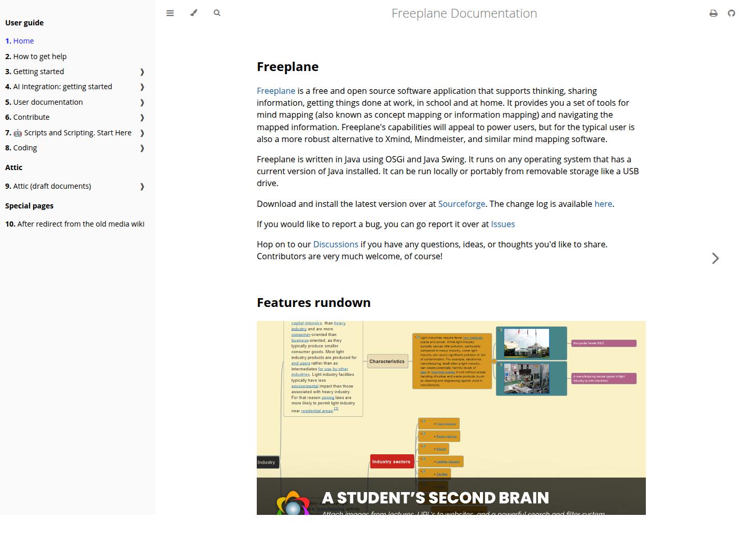Screen dimensions: 747x560
Task: Click the 'Special pages' sidebar heading
Action: pyautogui.click(x=30, y=206)
